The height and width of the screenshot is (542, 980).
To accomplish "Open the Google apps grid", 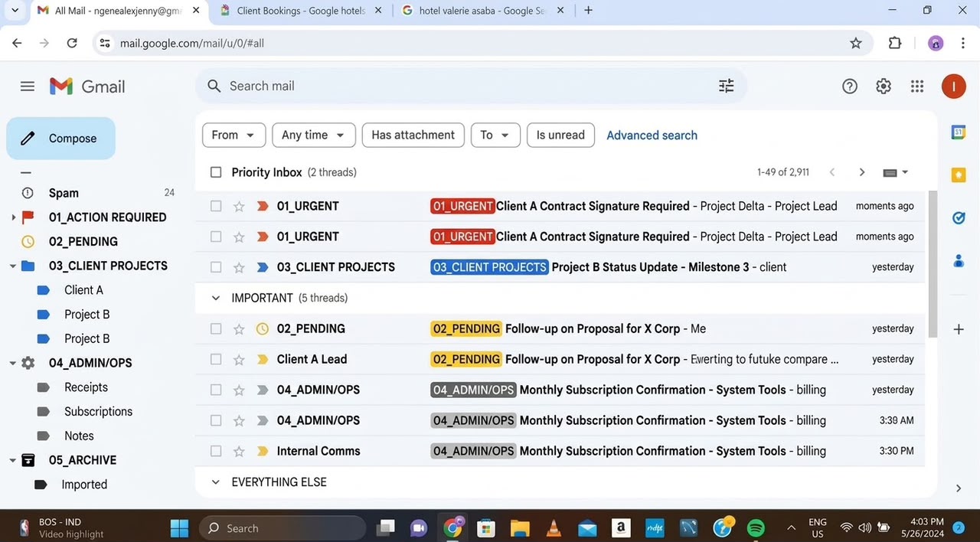I will click(917, 87).
